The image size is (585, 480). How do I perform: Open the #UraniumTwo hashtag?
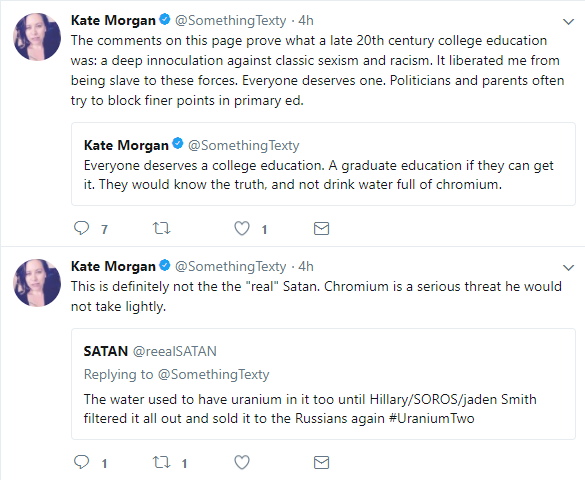coord(431,418)
